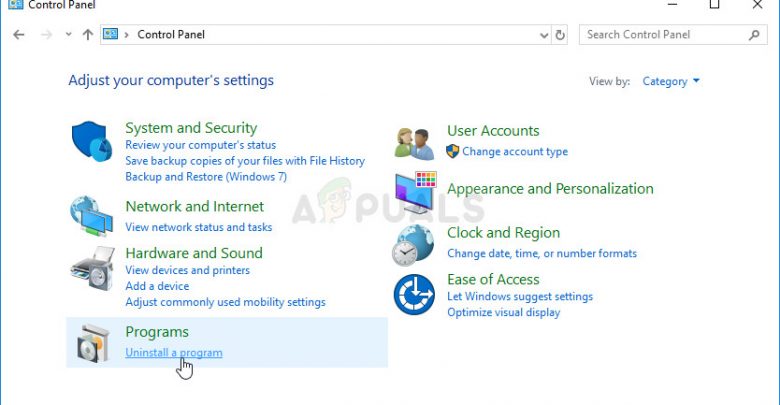Screen dimensions: 780x405
Task: Open the Change account type link
Action: coord(514,152)
